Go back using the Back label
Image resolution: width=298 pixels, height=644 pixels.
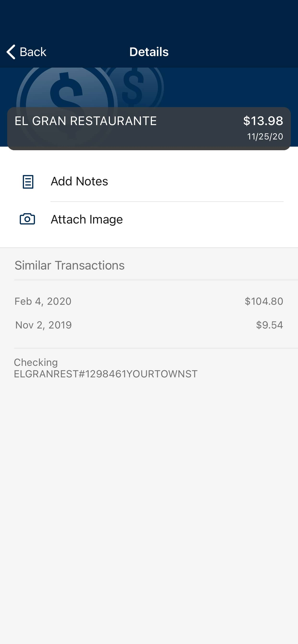tap(33, 52)
